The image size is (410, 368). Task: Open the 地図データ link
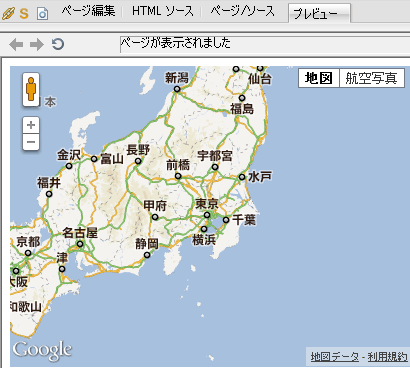tap(335, 357)
